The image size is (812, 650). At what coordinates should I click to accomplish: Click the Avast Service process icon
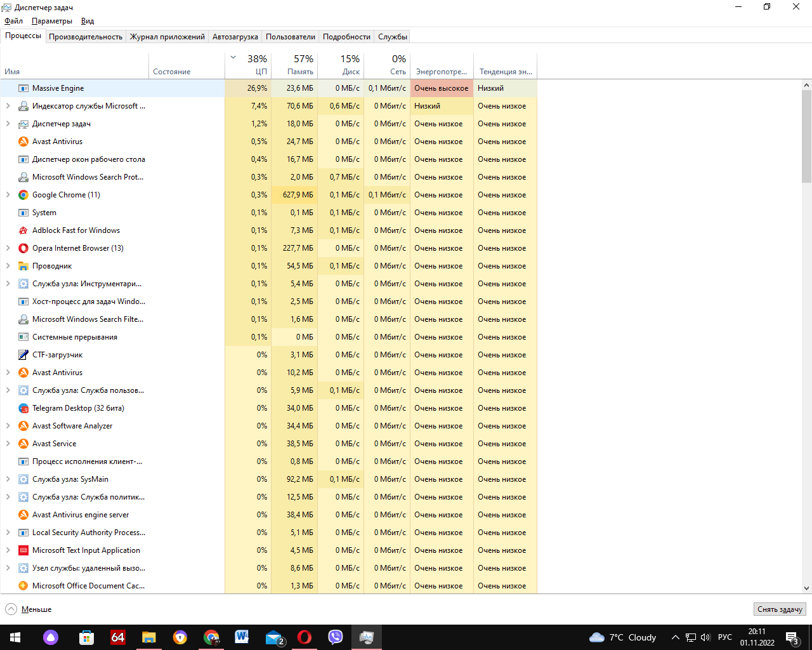pyautogui.click(x=23, y=444)
